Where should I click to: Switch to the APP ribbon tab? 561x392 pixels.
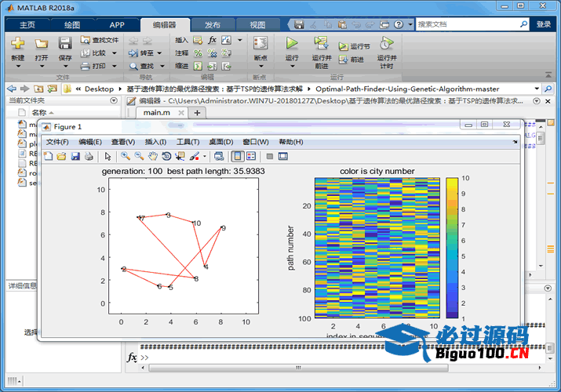[x=117, y=24]
